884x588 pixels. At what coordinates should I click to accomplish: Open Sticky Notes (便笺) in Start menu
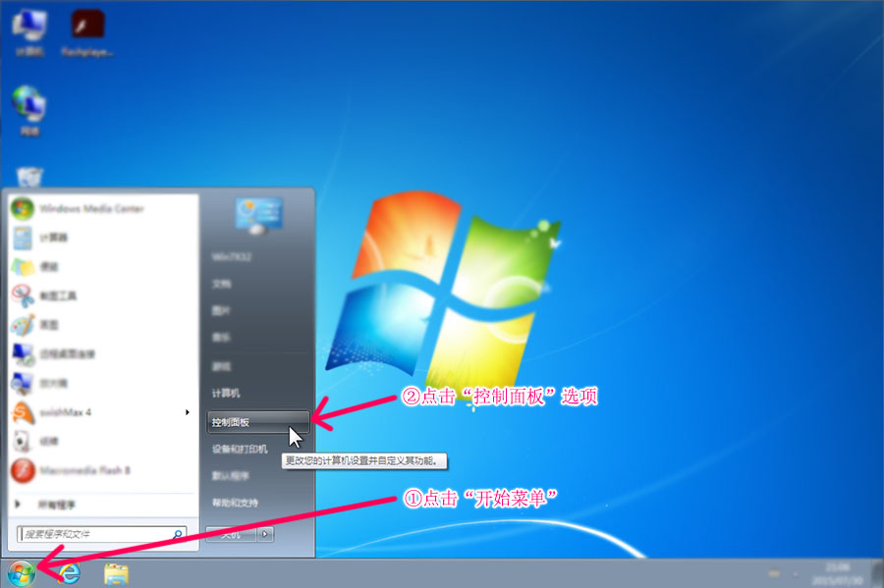103,267
